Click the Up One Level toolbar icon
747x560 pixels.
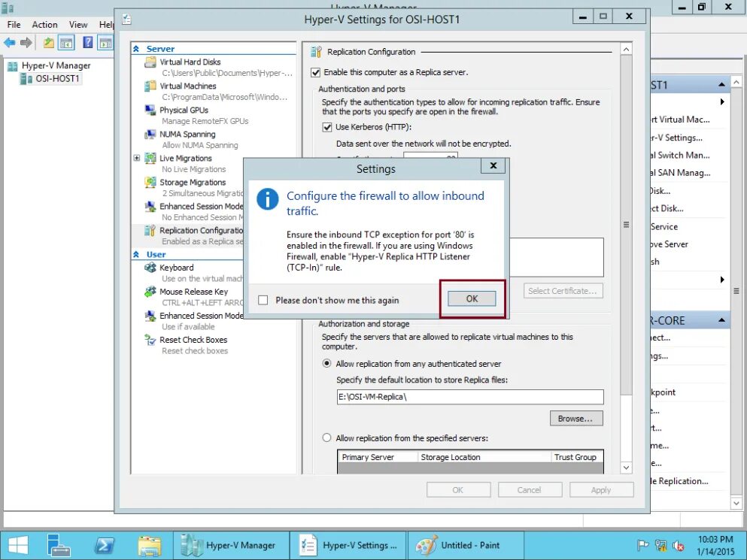coord(49,42)
